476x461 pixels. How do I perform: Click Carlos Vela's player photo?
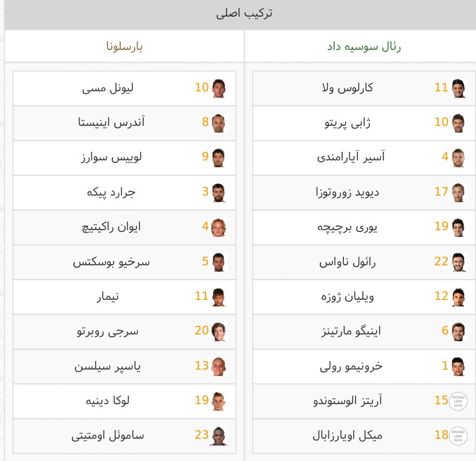[458, 88]
